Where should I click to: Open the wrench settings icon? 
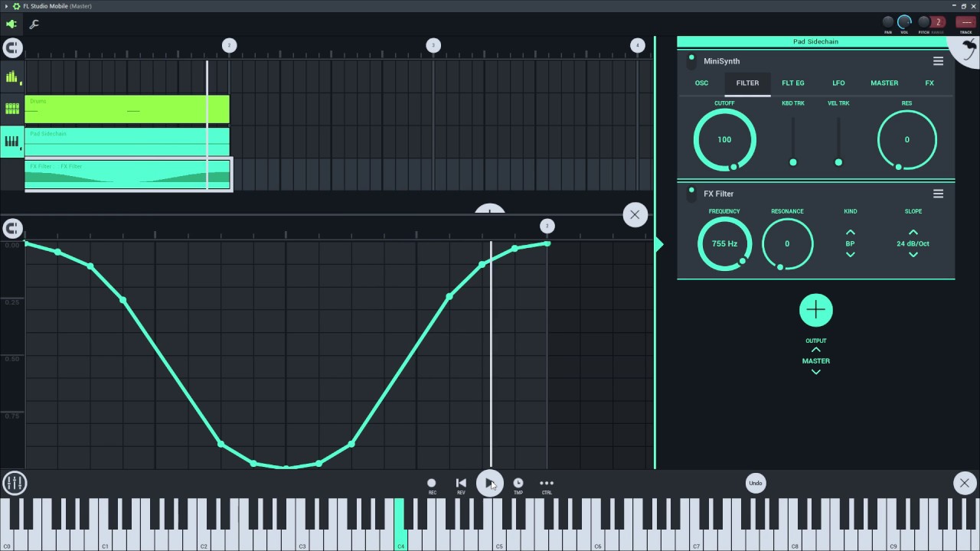point(34,24)
